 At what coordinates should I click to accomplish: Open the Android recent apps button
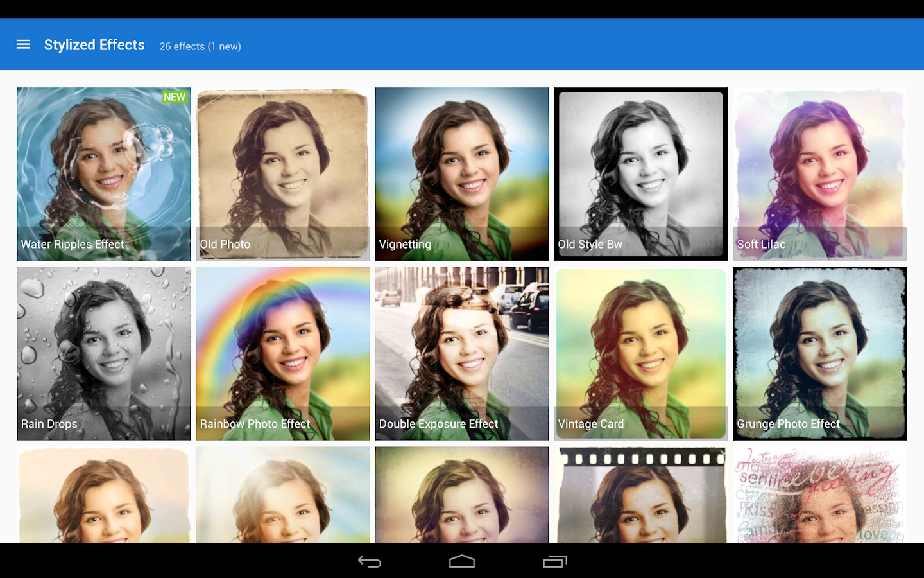click(555, 562)
